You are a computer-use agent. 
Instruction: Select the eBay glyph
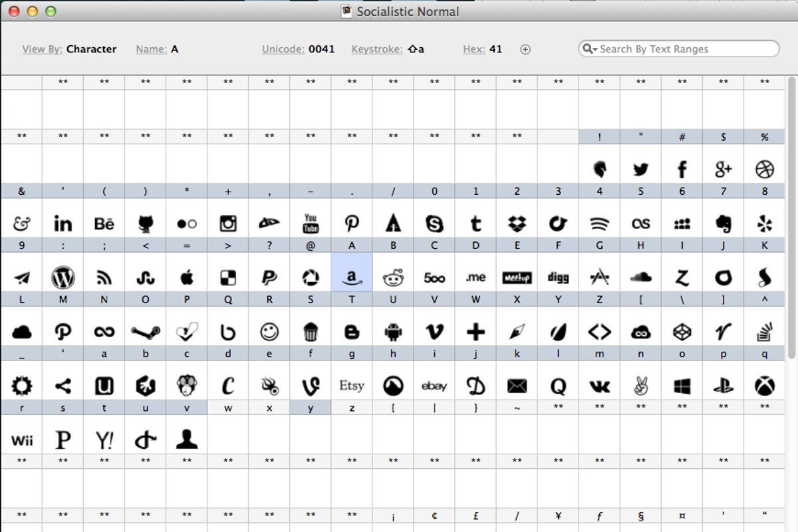[434, 386]
